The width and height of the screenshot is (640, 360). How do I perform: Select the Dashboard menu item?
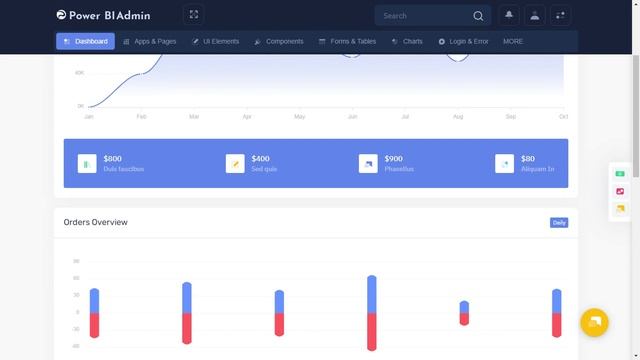[x=85, y=41]
